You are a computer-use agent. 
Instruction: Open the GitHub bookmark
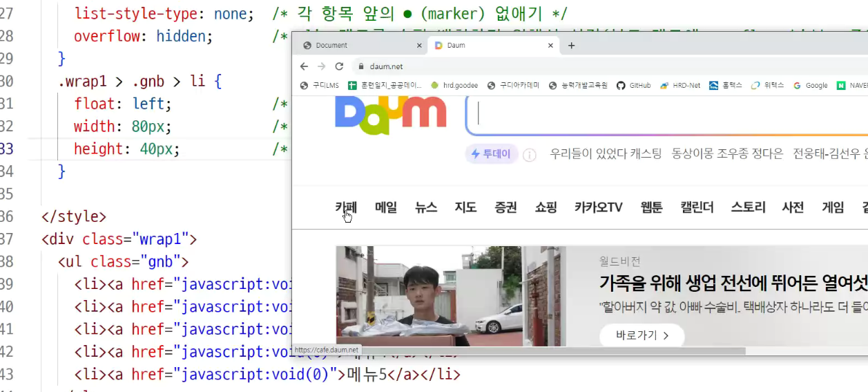click(633, 86)
